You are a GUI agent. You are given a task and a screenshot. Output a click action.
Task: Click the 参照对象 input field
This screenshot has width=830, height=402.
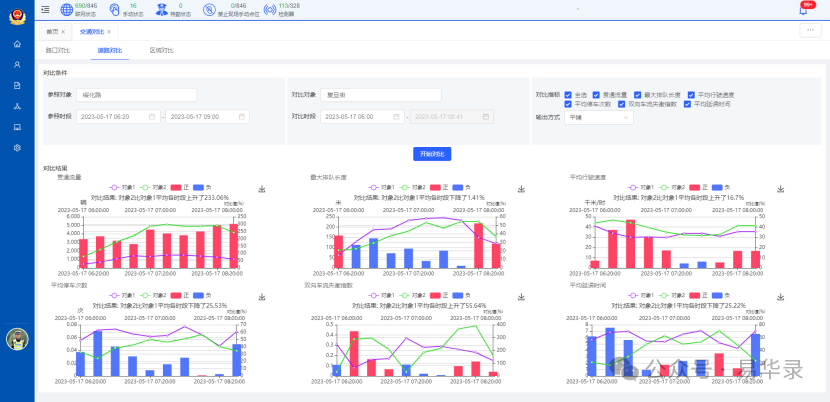137,95
